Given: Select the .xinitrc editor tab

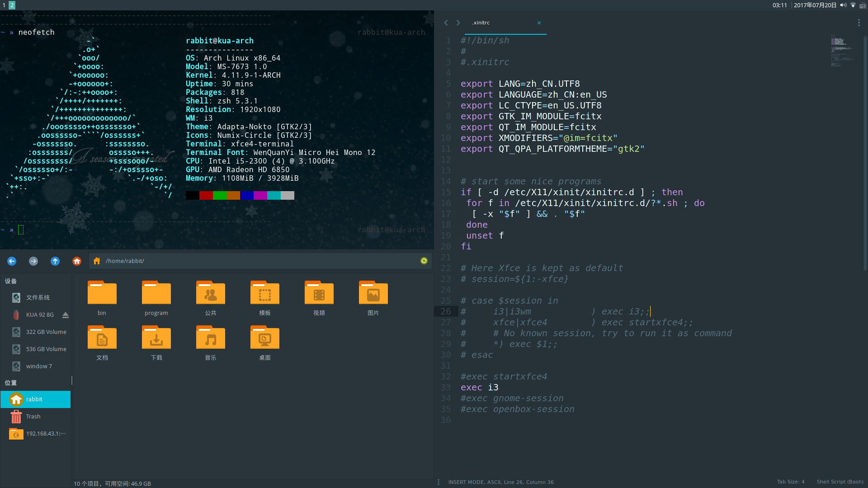Looking at the screenshot, I should [x=481, y=23].
